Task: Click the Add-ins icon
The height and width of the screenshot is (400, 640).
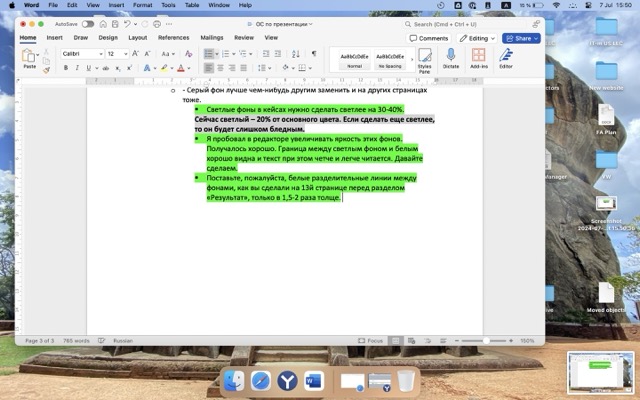Action: 478,58
